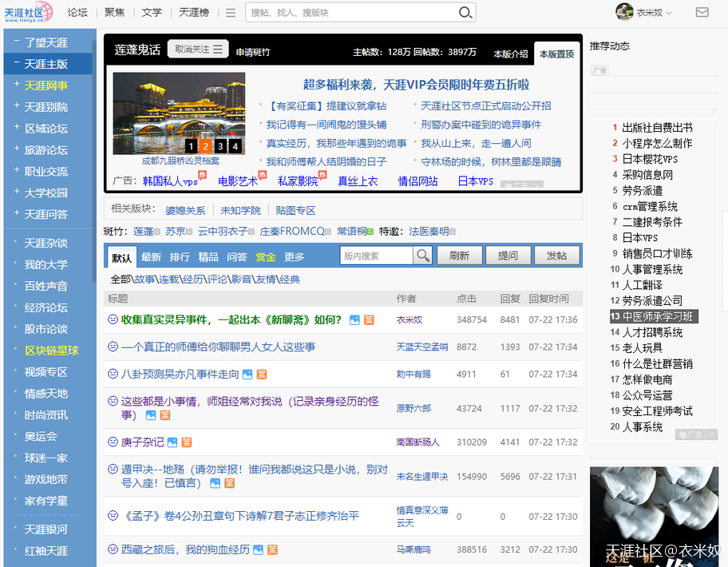Toggle the 取消关注 follow button
This screenshot has height=567, width=728.
[198, 49]
